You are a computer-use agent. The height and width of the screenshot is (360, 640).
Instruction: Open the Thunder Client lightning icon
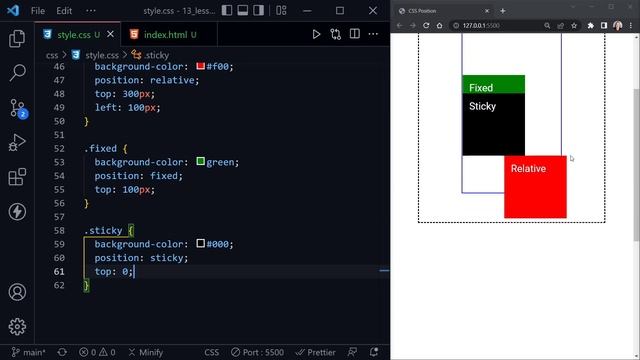(x=17, y=211)
